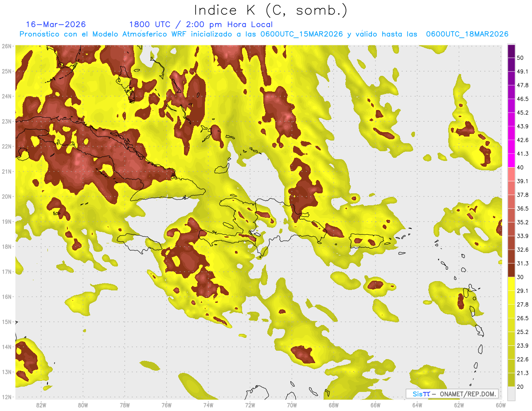Viewport: 532px width, 411px height.
Task: Click the chart title 'Indice K (C, somb.)'
Action: pyautogui.click(x=271, y=11)
